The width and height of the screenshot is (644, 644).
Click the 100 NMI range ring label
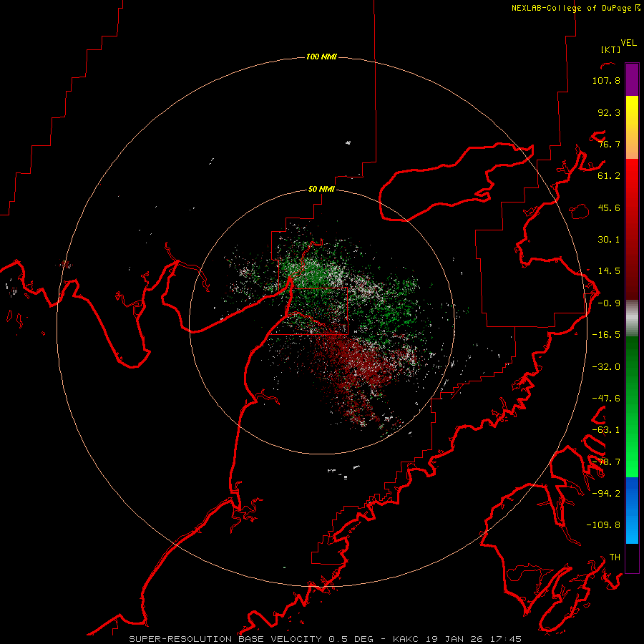(x=321, y=57)
